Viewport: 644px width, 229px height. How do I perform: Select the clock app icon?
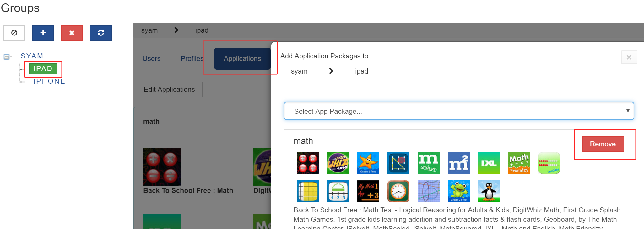tap(398, 191)
